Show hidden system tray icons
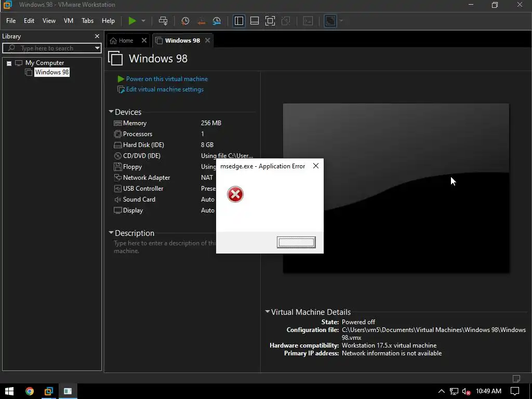532x399 pixels. (x=442, y=391)
